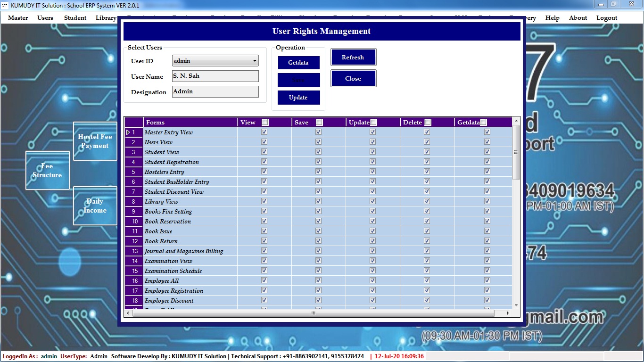Click the User Name text field
This screenshot has height=362, width=644.
(215, 76)
